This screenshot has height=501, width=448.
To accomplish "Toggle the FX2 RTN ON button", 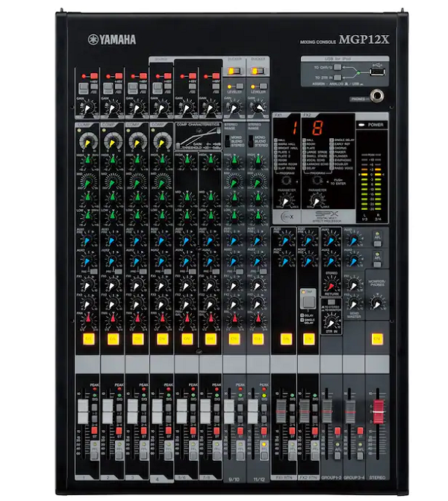I will [308, 339].
